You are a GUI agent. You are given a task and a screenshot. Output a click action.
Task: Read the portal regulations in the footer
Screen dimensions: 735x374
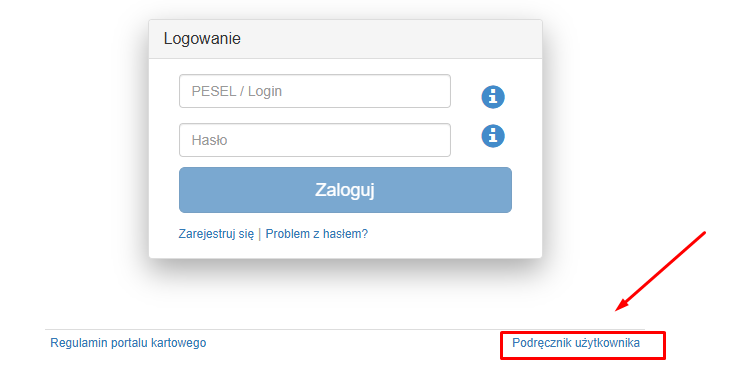click(x=128, y=343)
